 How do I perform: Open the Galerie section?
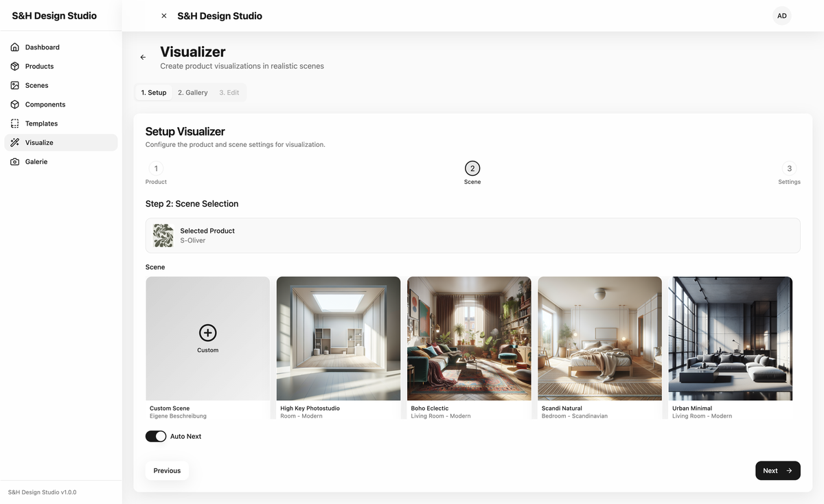click(x=14, y=161)
